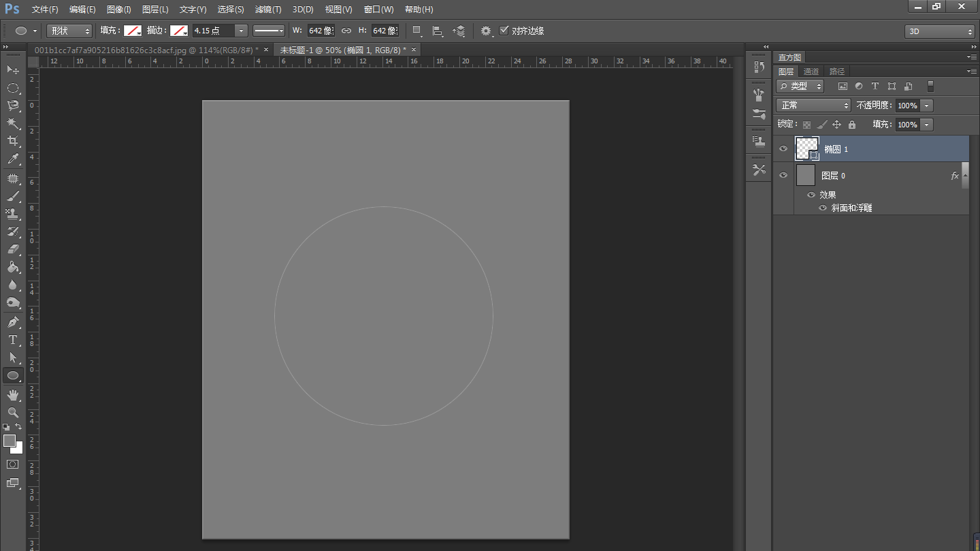Screen dimensions: 980x551
Task: Open the 形状 tool mode dropdown
Action: click(69, 31)
